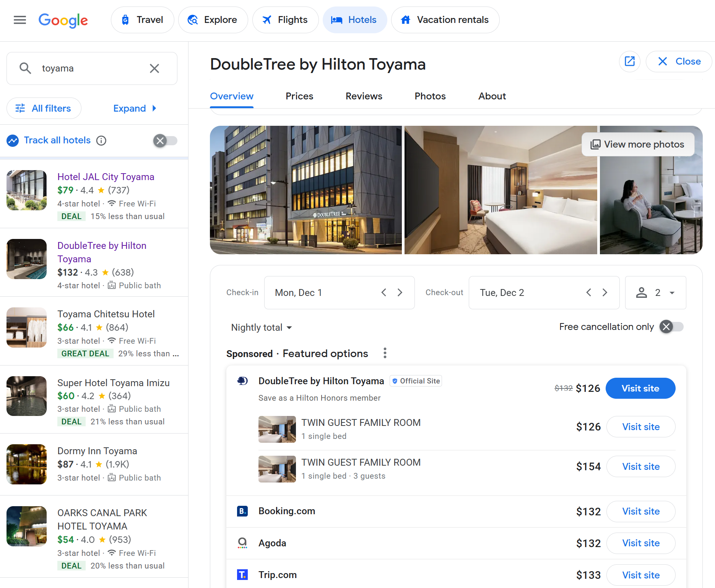
Task: Open the Hotel JAL City Toyama listing
Action: point(106,177)
